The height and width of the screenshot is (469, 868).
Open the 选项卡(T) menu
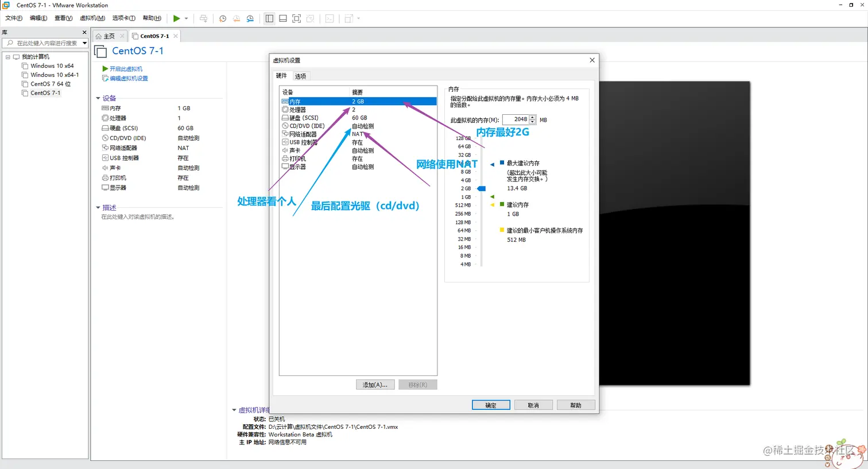tap(123, 18)
